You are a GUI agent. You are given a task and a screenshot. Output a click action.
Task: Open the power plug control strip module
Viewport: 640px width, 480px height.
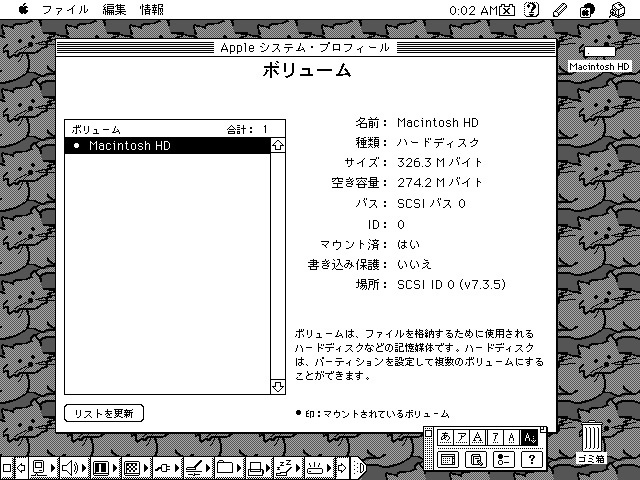pyautogui.click(x=162, y=468)
